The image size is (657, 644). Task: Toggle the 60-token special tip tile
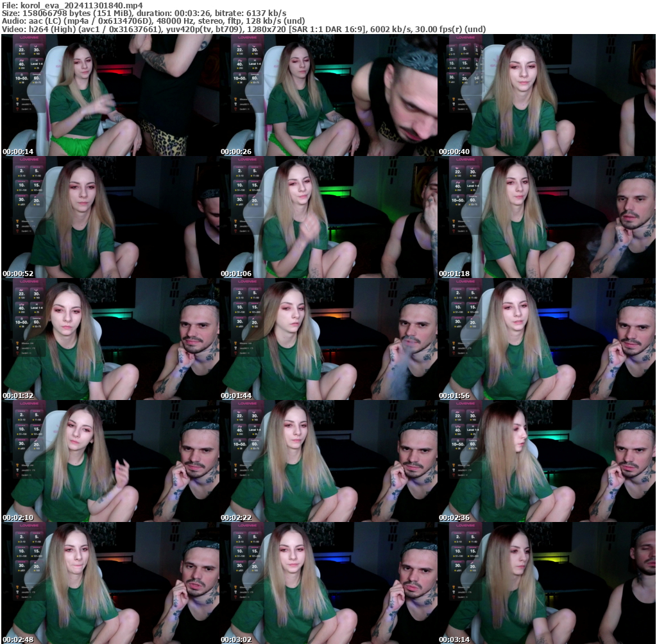pos(37,77)
